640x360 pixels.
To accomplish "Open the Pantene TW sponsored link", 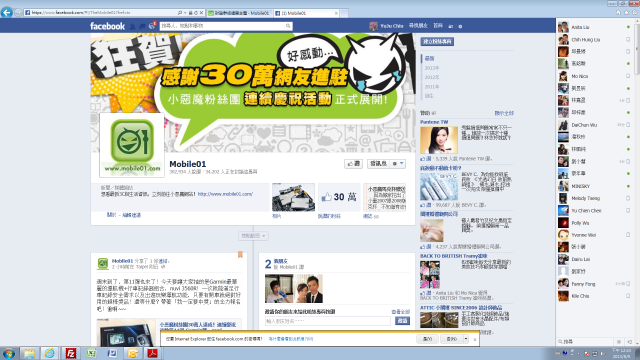I will 434,122.
